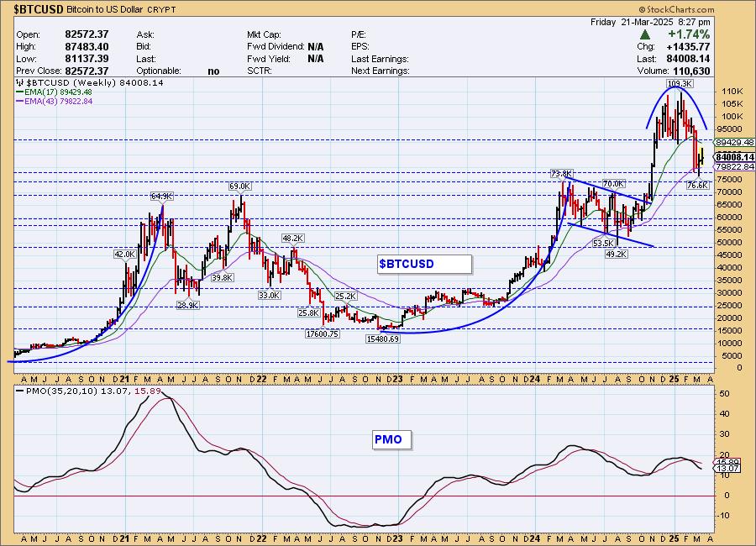Click the 42.0K price label

(x=124, y=255)
